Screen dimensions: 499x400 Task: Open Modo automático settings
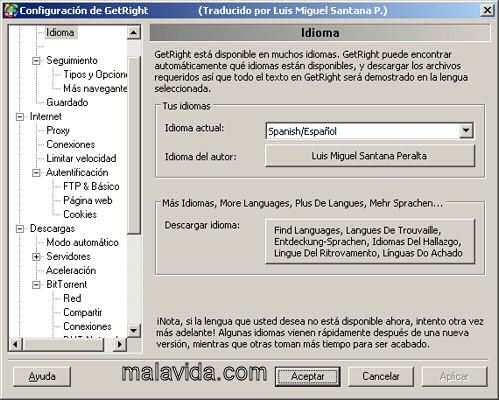coord(82,243)
